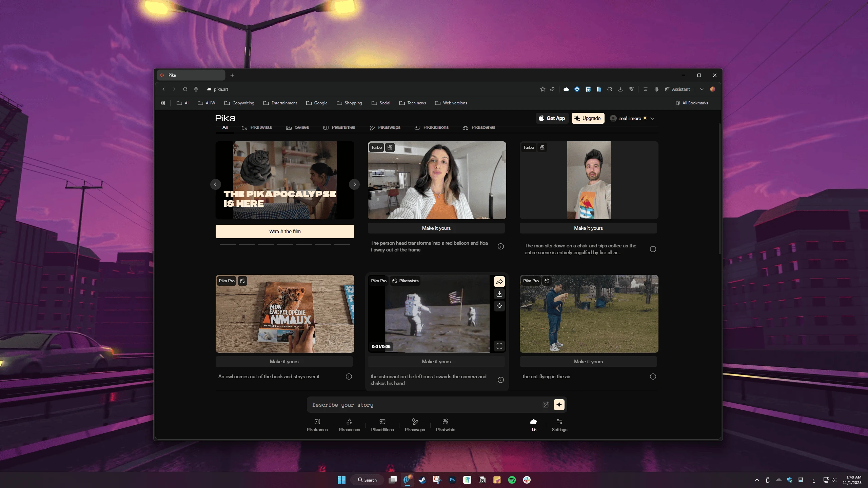Open the Pikascenes tool
Image resolution: width=868 pixels, height=488 pixels.
tap(349, 422)
